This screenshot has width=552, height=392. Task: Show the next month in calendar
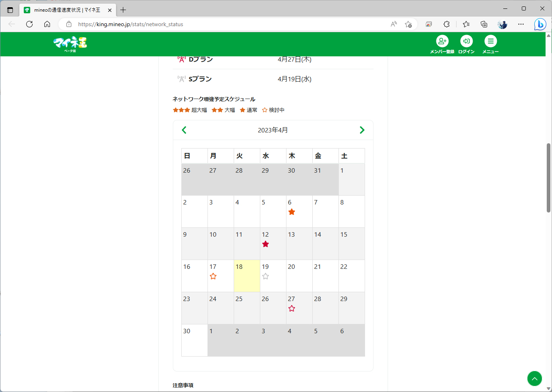(362, 130)
